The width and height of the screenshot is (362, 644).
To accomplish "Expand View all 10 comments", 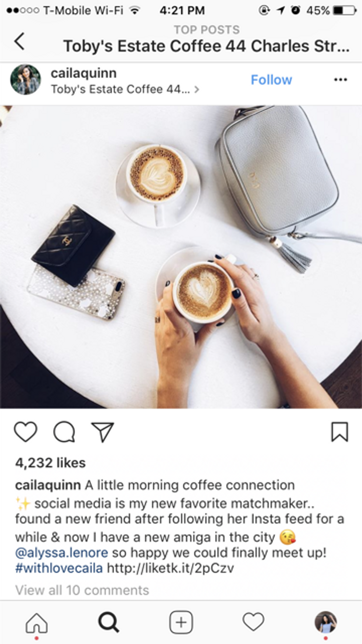I will [82, 590].
